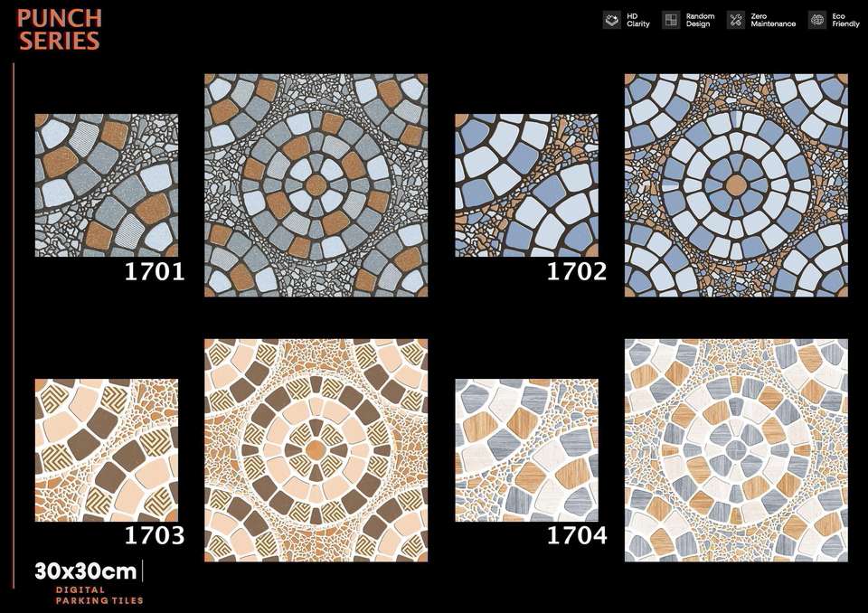Open small close-up thumbnail of tile 1703
Screen dimensions: 868x613
coord(107,450)
